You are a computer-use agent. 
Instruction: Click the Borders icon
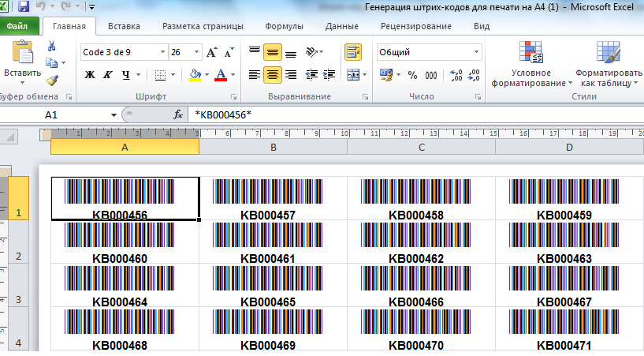tap(160, 75)
